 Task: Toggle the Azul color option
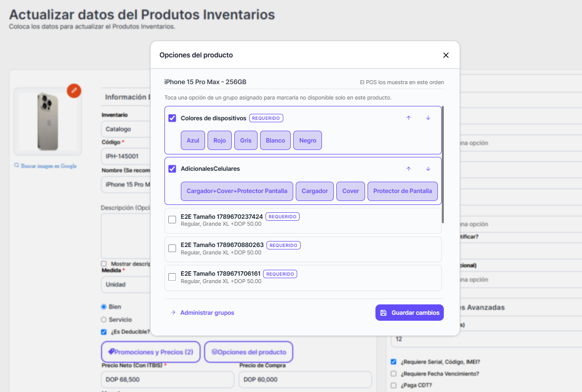(x=193, y=140)
